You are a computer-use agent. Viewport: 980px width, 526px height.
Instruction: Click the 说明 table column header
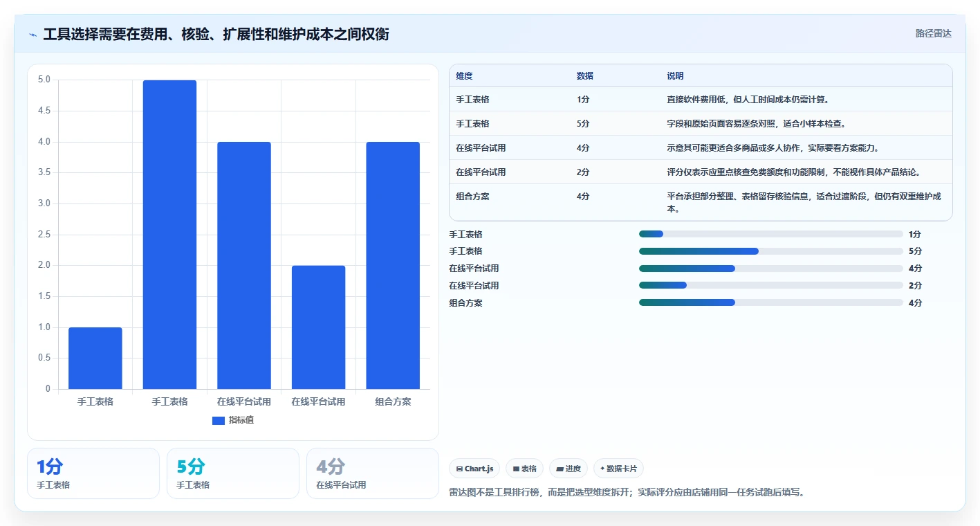pos(675,76)
